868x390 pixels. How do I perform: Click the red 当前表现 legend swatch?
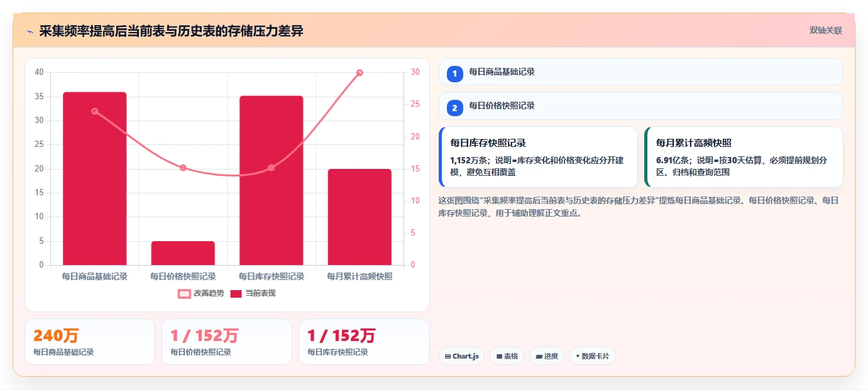click(x=236, y=293)
